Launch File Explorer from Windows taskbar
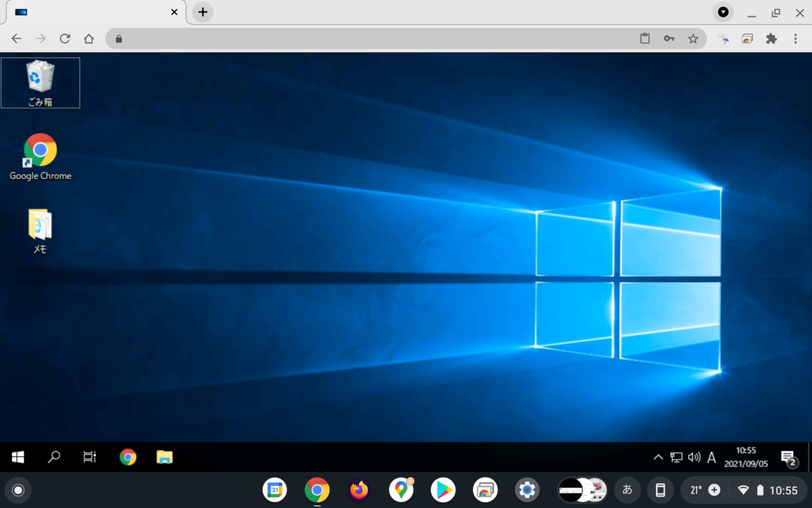Screen dimensions: 812x508 [164, 457]
